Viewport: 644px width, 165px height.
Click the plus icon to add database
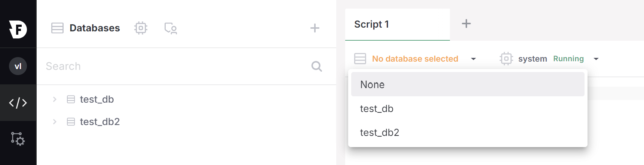(315, 28)
